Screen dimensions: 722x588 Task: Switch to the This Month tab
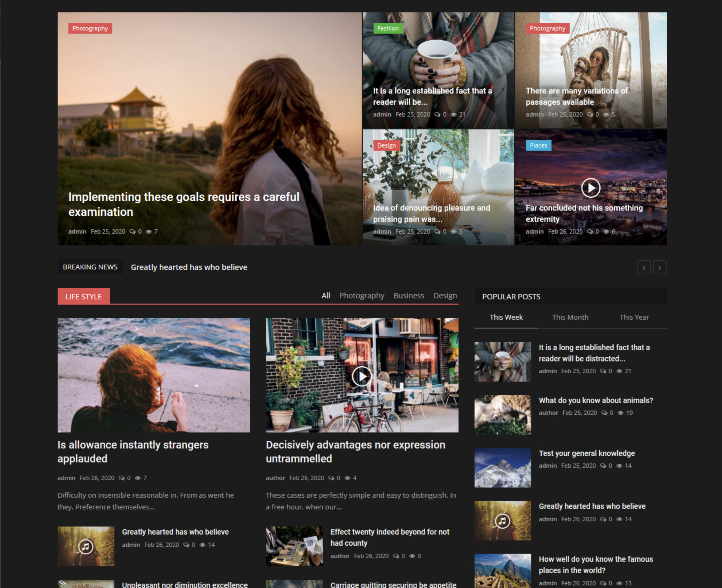click(570, 317)
